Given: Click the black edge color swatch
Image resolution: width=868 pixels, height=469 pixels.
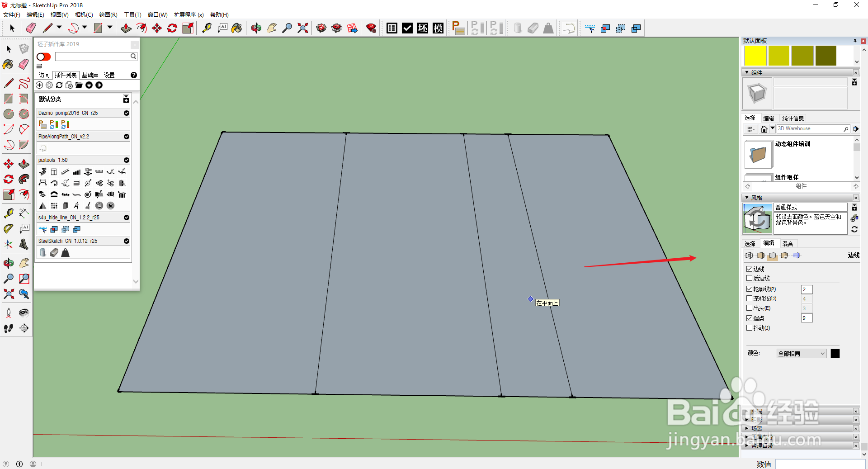Looking at the screenshot, I should (x=835, y=354).
